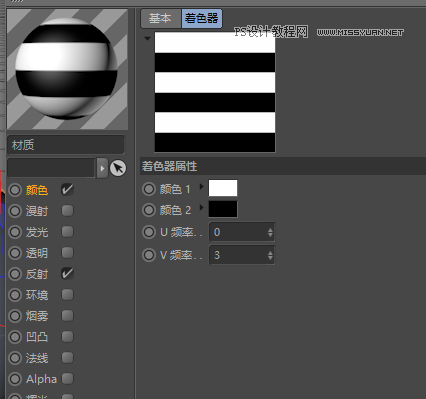Click the 着色器属性 section header
426x399 pixels.
tap(283, 166)
